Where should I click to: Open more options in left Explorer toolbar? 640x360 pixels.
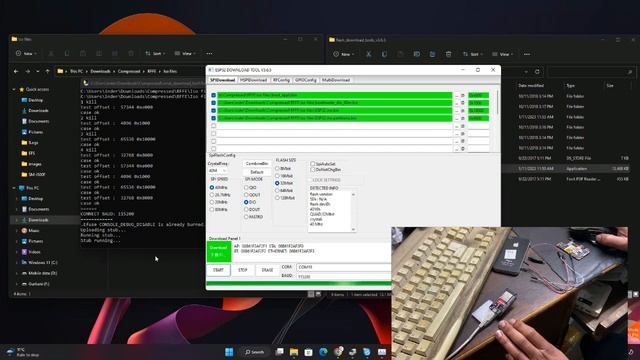click(x=209, y=53)
